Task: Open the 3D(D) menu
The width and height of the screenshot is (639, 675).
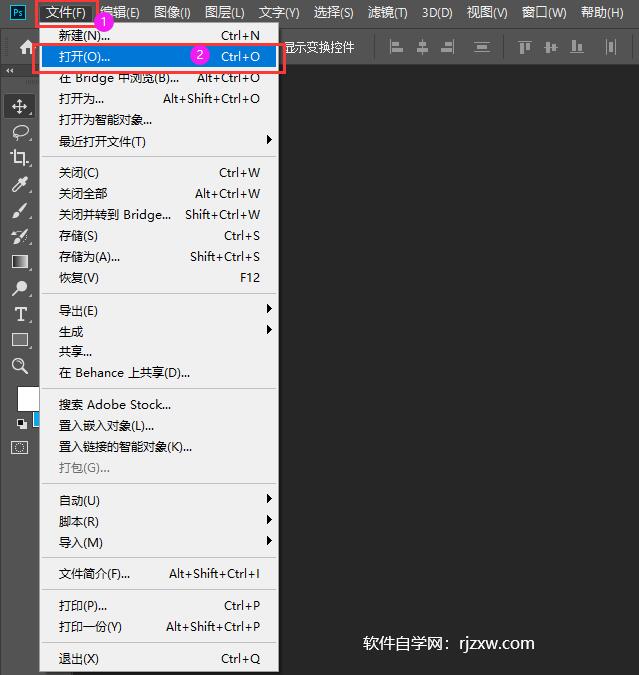Action: tap(437, 12)
